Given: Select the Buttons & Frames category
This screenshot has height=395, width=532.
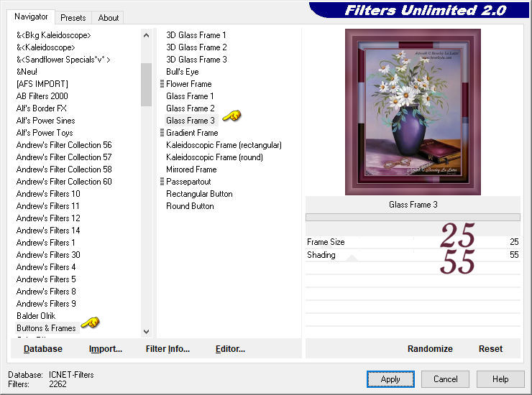Looking at the screenshot, I should tap(46, 328).
